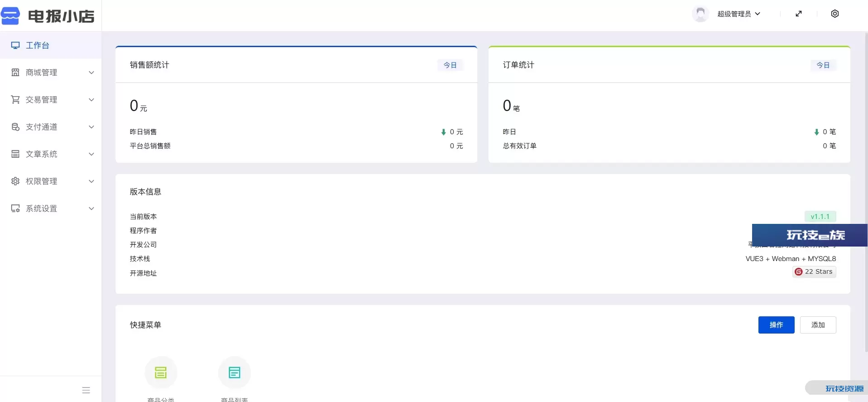This screenshot has height=402, width=868.
Task: Click the 今日 tag on 订单统计 card
Action: tap(823, 65)
